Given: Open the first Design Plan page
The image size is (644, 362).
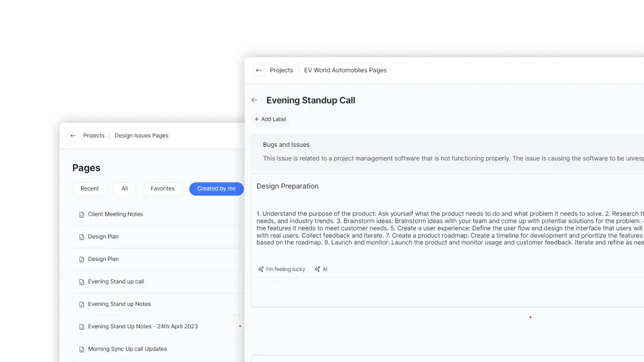Looking at the screenshot, I should click(x=103, y=237).
